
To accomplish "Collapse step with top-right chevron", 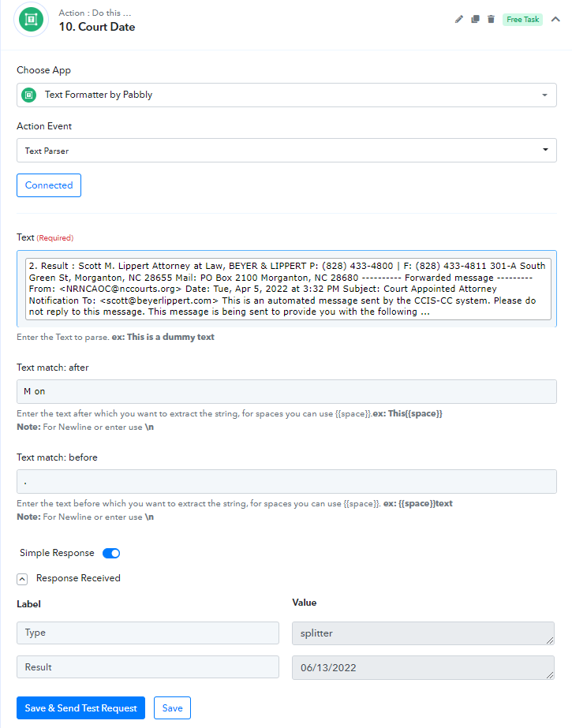I will coord(555,19).
